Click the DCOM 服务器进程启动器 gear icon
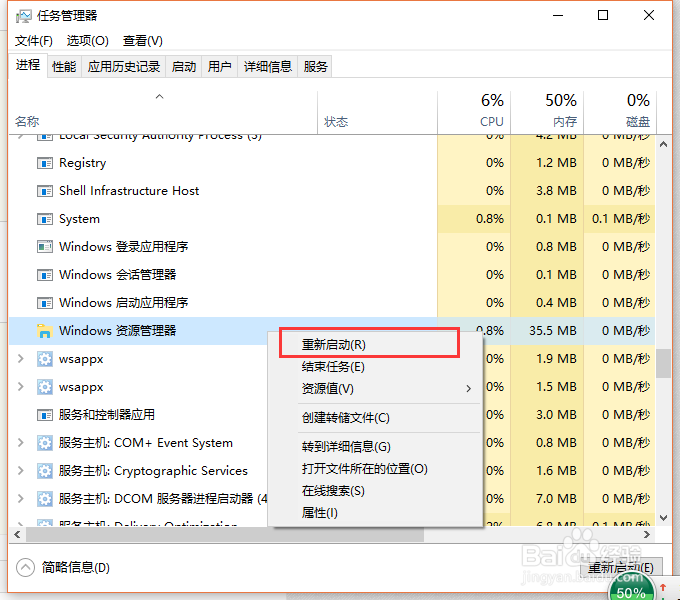The width and height of the screenshot is (680, 600). 45,499
